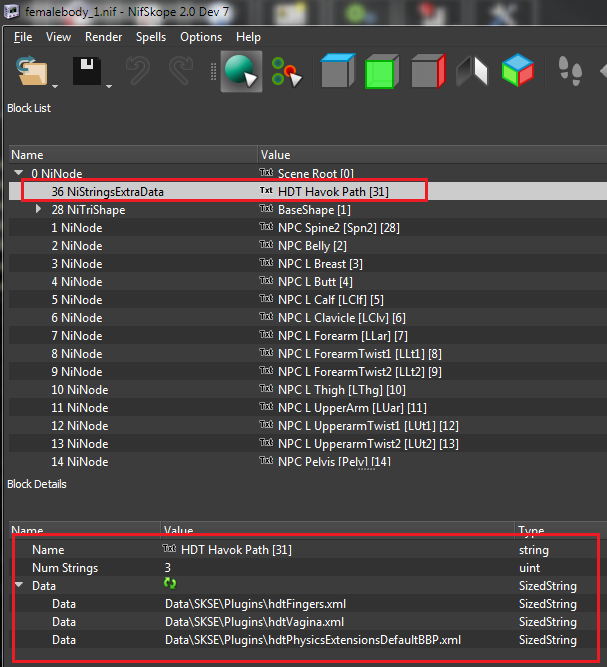
Task: Click the Undo arrow icon
Action: point(138,71)
